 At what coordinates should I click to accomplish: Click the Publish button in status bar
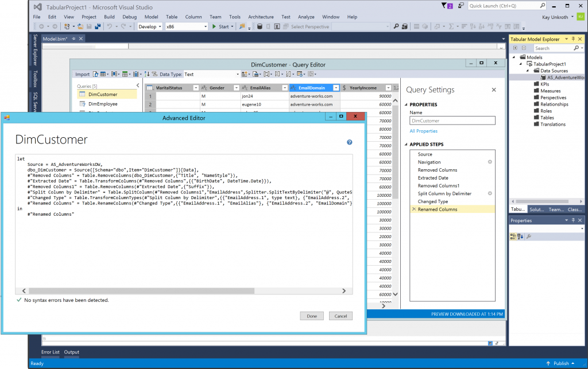click(x=560, y=363)
